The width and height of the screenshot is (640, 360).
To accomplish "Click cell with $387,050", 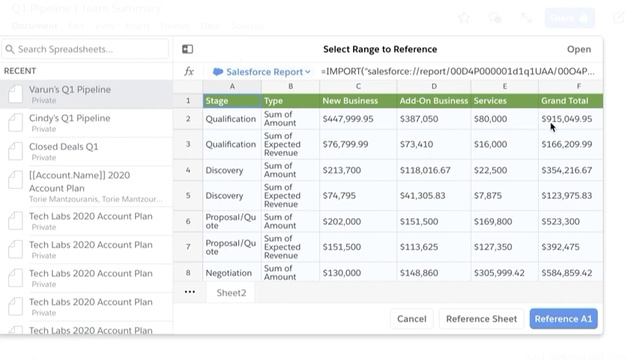I will [434, 119].
